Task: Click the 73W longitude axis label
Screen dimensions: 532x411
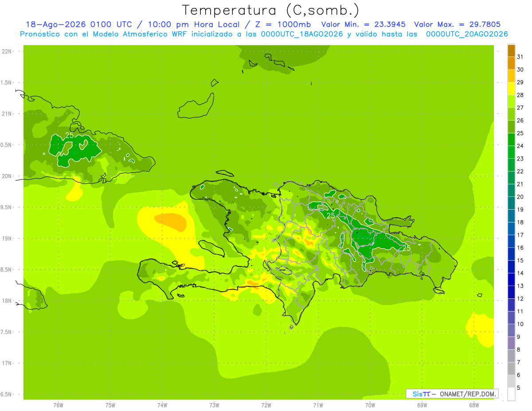Action: pyautogui.click(x=214, y=405)
